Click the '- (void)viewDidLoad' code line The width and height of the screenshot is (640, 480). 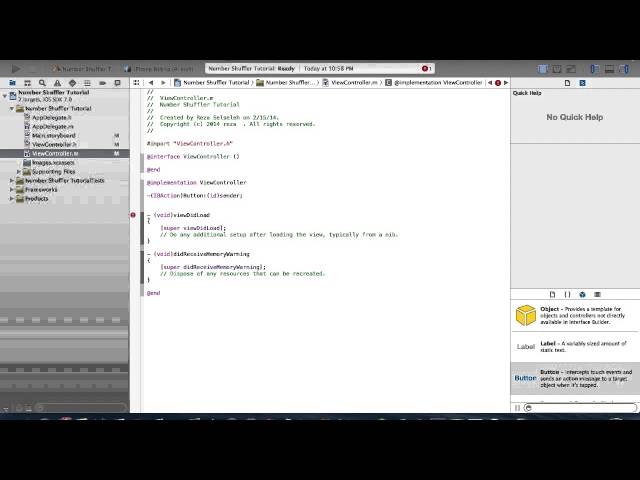click(x=178, y=215)
